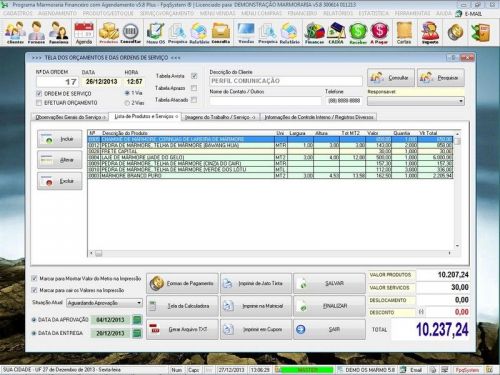Open the Produtos boxes icon

click(x=109, y=32)
